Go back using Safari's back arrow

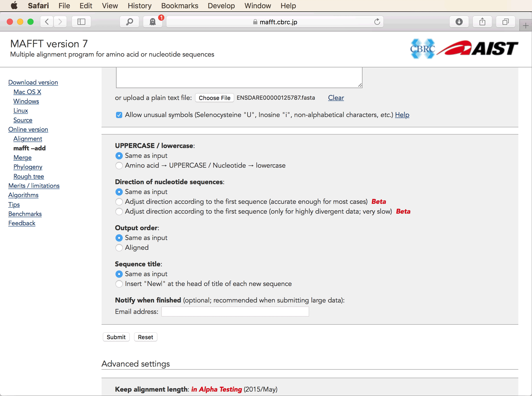tap(47, 22)
